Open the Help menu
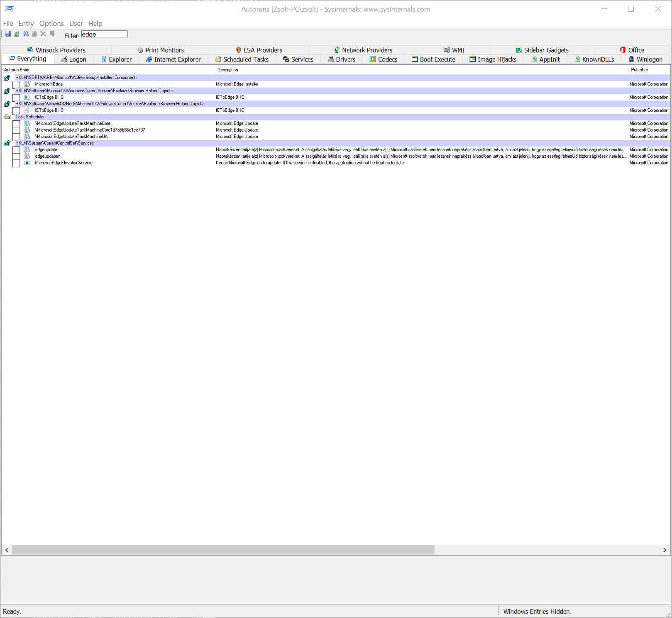The image size is (672, 618). pos(95,24)
